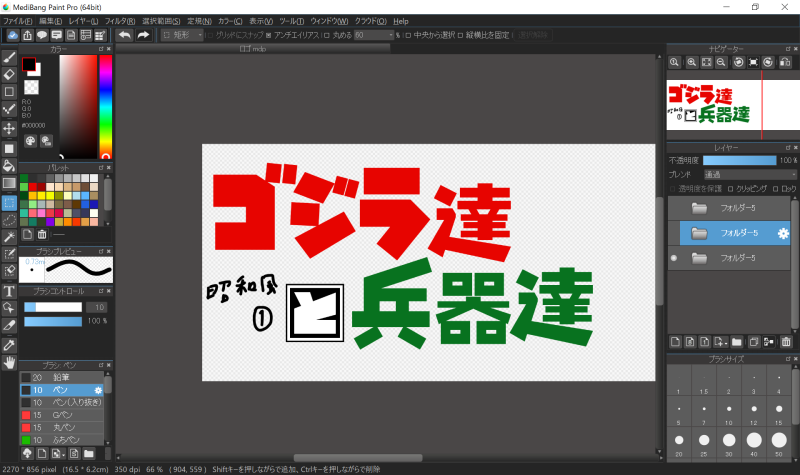Zoom out using Navigator magnifier minus

coord(721,62)
